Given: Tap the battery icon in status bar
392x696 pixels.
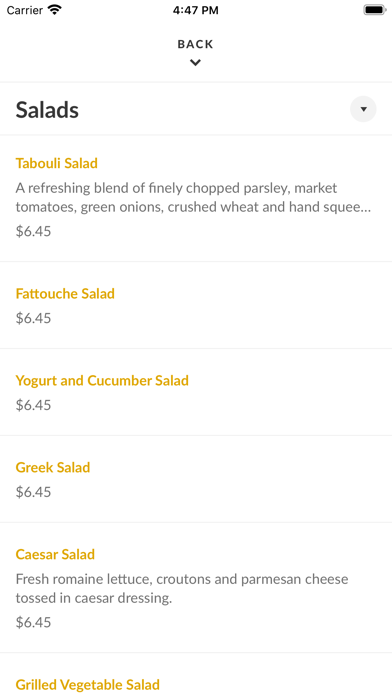Looking at the screenshot, I should [x=375, y=10].
